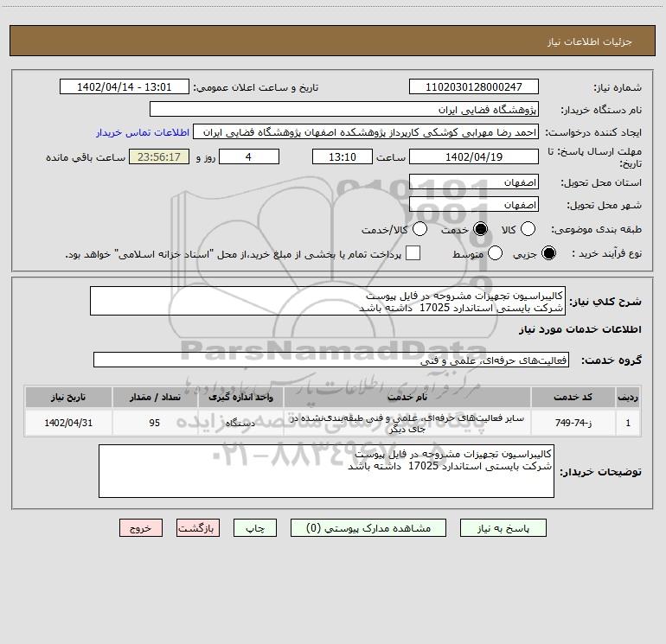Viewport: 666px width, 644px height.
Task: Toggle the اسناد خزانه اسلامی payment checkbox
Action: click(x=413, y=253)
